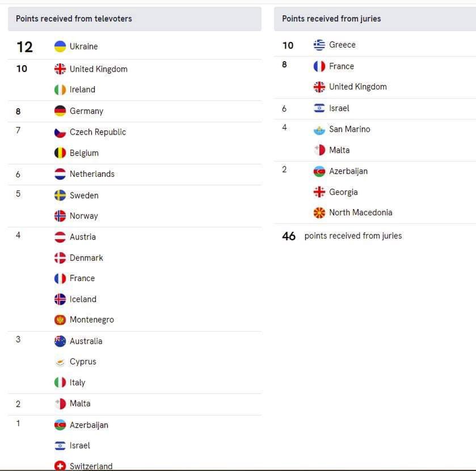Screen dimensions: 476x471
Task: Open the Belgium country link
Action: (84, 153)
